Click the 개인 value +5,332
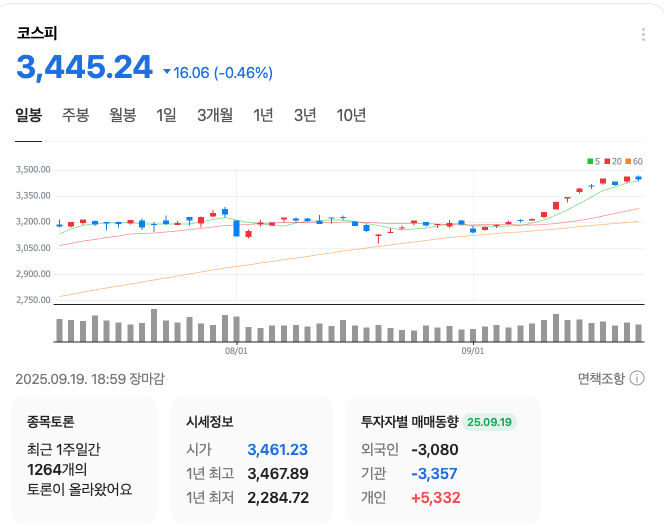The width and height of the screenshot is (664, 532). [x=436, y=498]
